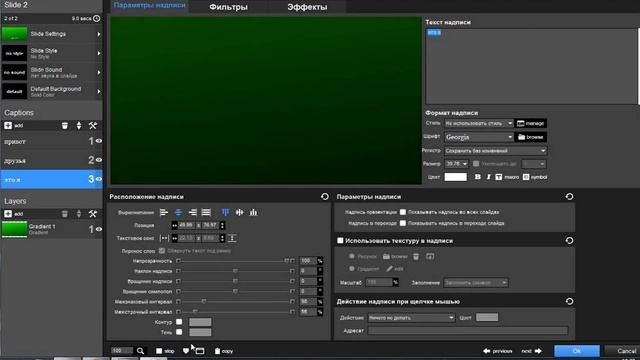Screen dimensions: 640x360
Task: Confirm with the Ok button
Action: click(577, 351)
